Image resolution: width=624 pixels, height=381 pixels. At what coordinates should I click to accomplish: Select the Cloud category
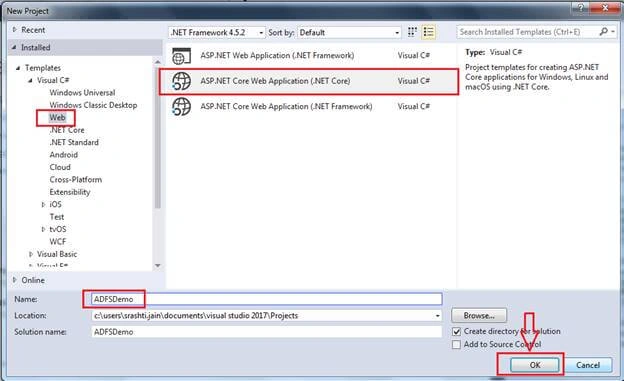60,167
